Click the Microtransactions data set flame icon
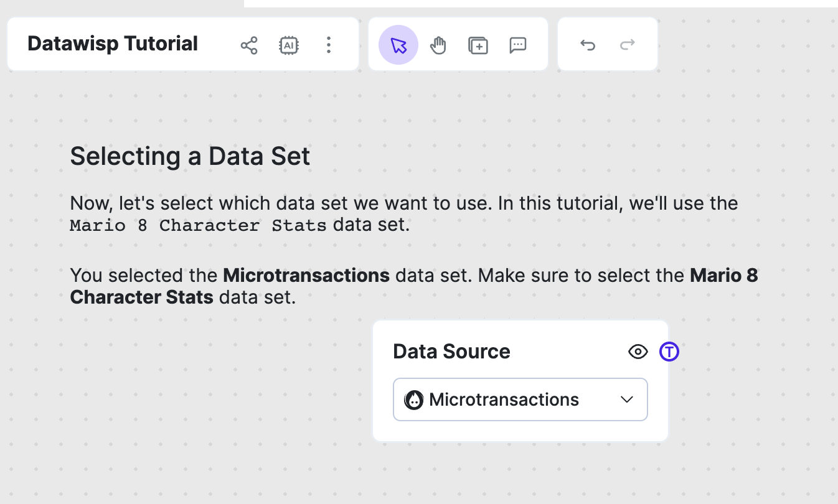838x504 pixels. pyautogui.click(x=413, y=399)
